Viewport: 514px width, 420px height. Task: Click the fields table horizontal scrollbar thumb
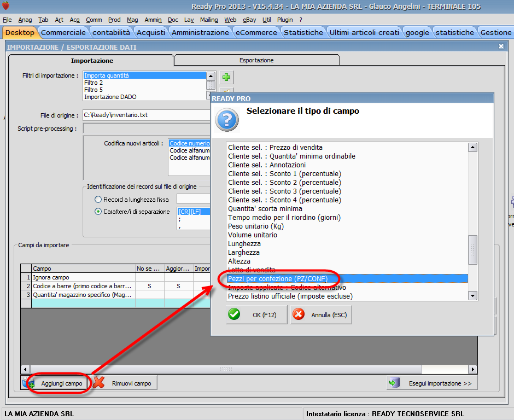[x=226, y=369]
